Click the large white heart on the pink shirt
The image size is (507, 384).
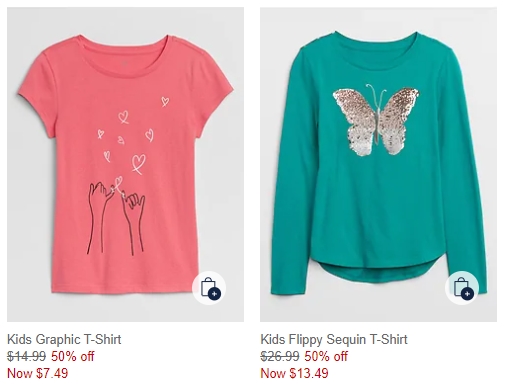[138, 163]
